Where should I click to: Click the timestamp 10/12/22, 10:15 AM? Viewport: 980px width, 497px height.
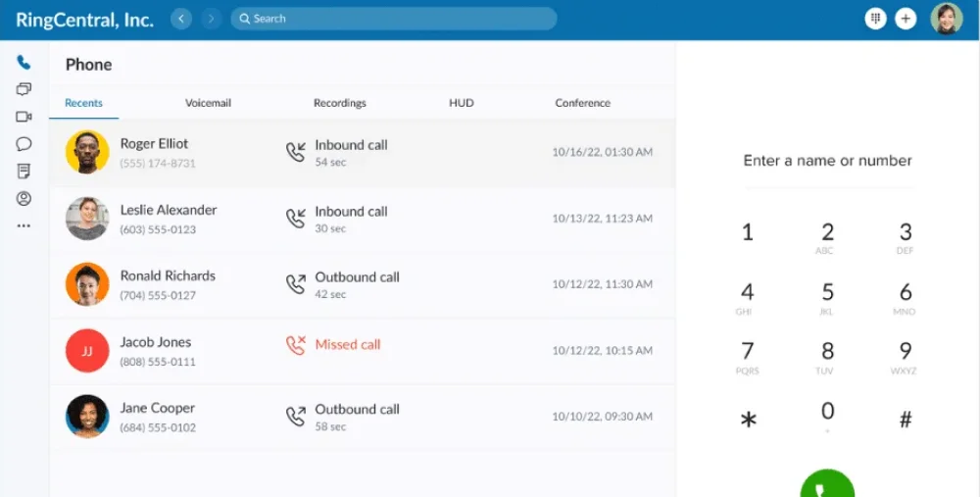(602, 351)
